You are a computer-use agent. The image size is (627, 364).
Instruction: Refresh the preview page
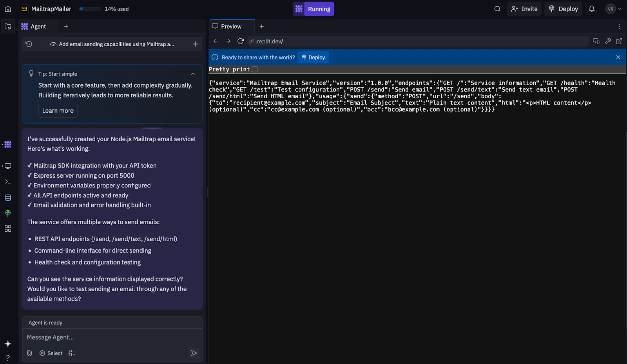(240, 41)
